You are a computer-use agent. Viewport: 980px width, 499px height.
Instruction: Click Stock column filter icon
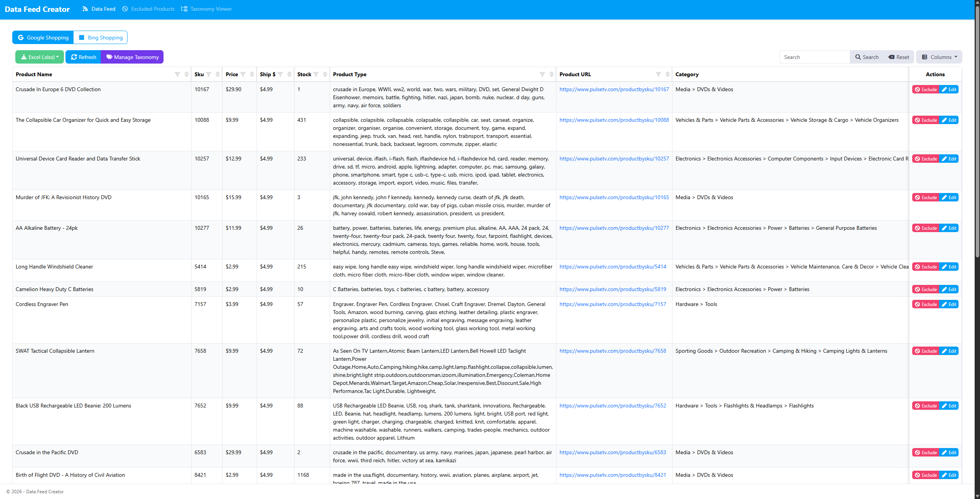(x=316, y=74)
